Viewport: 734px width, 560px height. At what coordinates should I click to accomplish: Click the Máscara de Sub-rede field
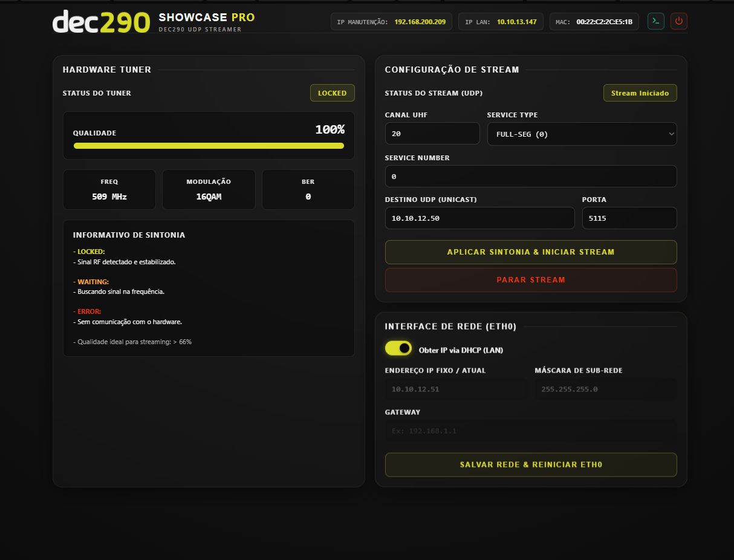click(x=606, y=389)
